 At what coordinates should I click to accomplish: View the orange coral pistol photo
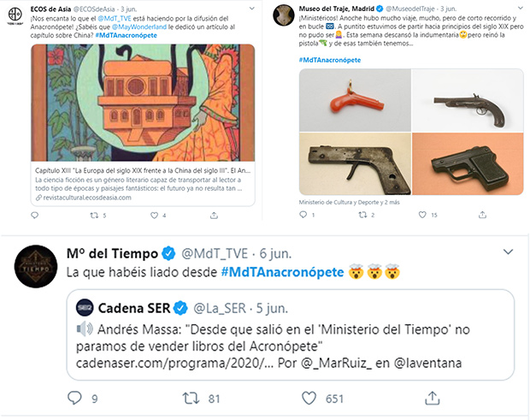point(355,100)
